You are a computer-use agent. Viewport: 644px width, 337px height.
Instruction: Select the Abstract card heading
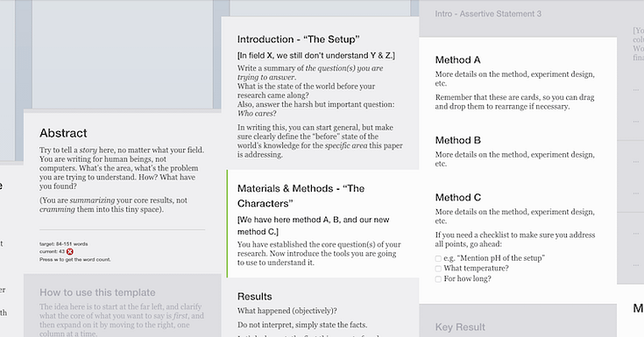click(x=63, y=133)
